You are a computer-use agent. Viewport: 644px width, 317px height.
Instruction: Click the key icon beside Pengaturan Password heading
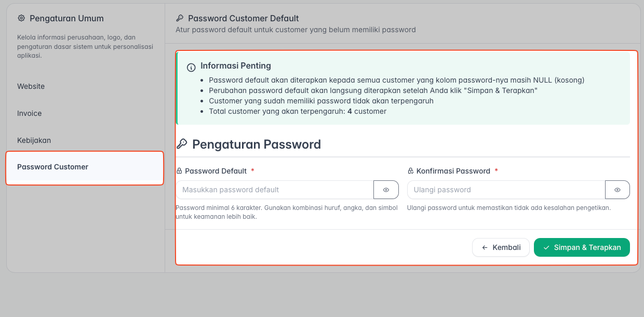(182, 144)
